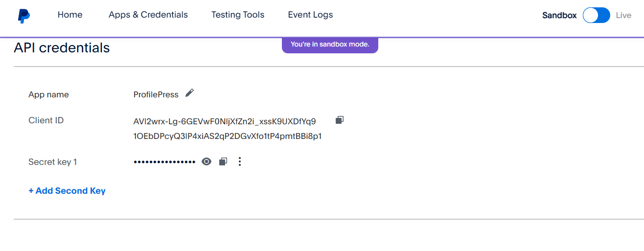The height and width of the screenshot is (251, 644).
Task: Click the second line of the Client ID
Action: click(228, 136)
